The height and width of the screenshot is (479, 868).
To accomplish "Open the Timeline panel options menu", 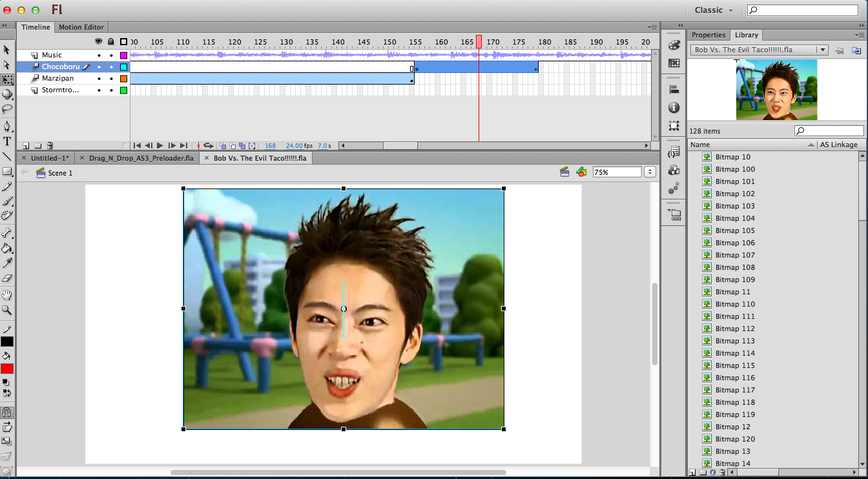I will point(653,27).
